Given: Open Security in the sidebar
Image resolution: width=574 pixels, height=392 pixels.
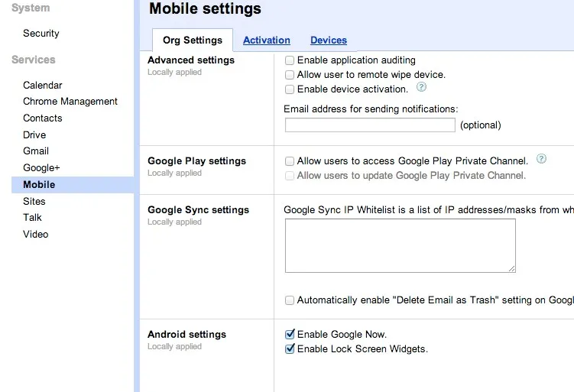Looking at the screenshot, I should pos(41,34).
